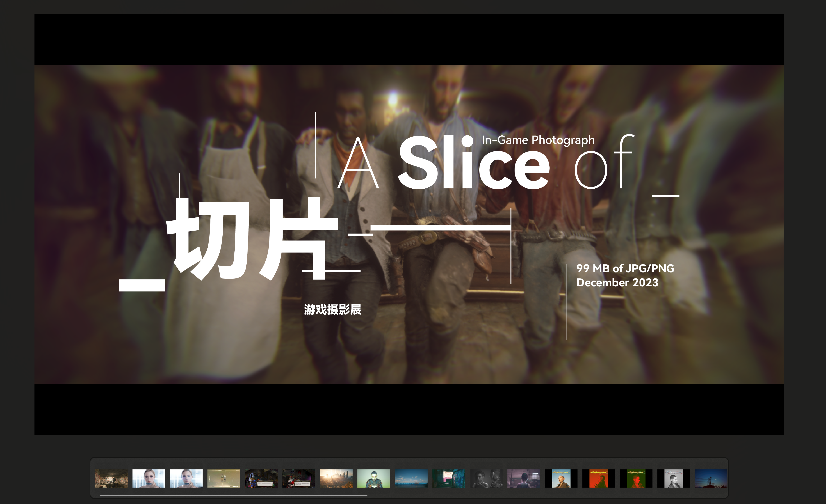The image size is (826, 504).
Task: Open the red-robed character dialogue thumbnail
Action: pyautogui.click(x=299, y=478)
